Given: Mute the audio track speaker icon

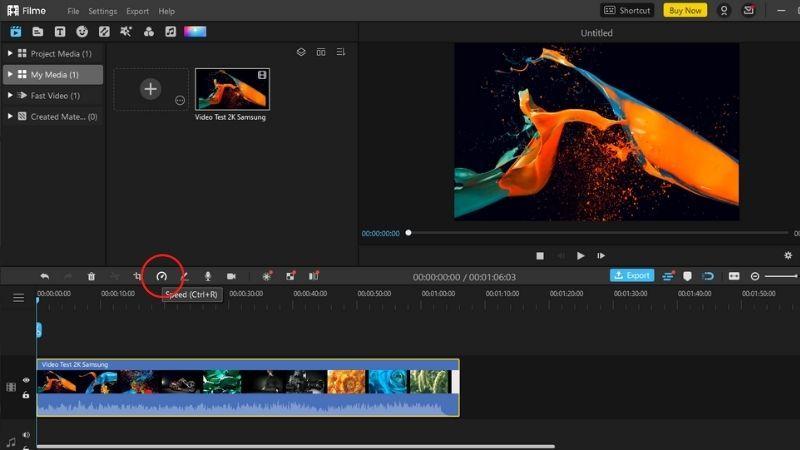Looking at the screenshot, I should tap(26, 435).
